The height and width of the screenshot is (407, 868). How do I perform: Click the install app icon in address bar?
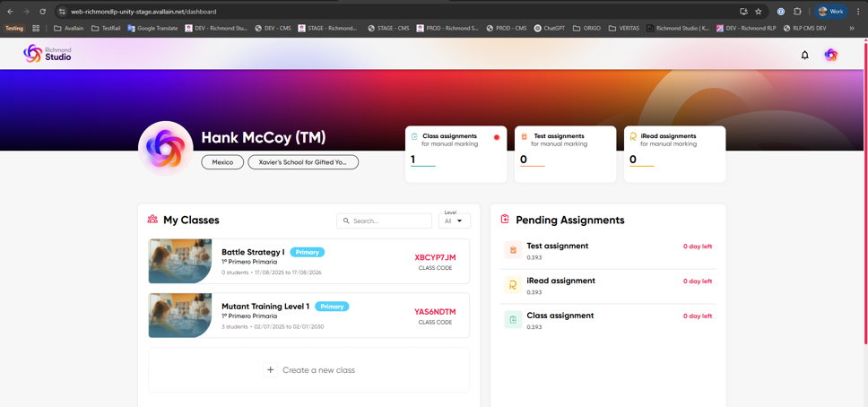tap(743, 11)
